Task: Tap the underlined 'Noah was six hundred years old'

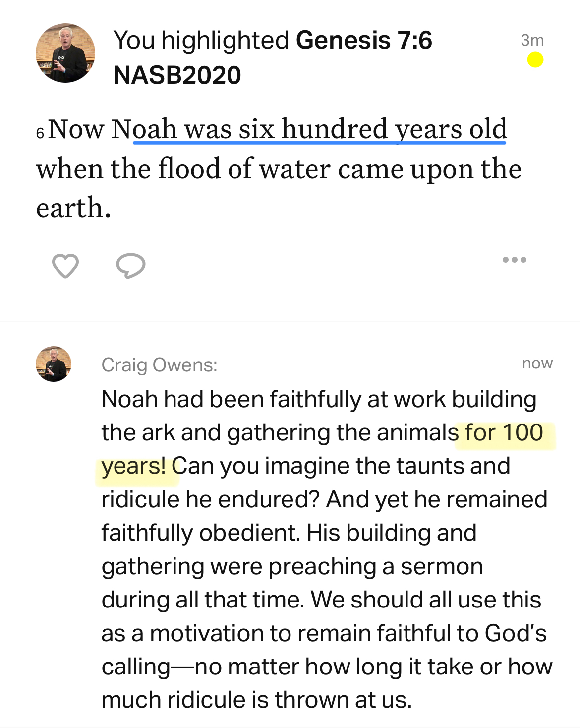Action: click(x=319, y=129)
